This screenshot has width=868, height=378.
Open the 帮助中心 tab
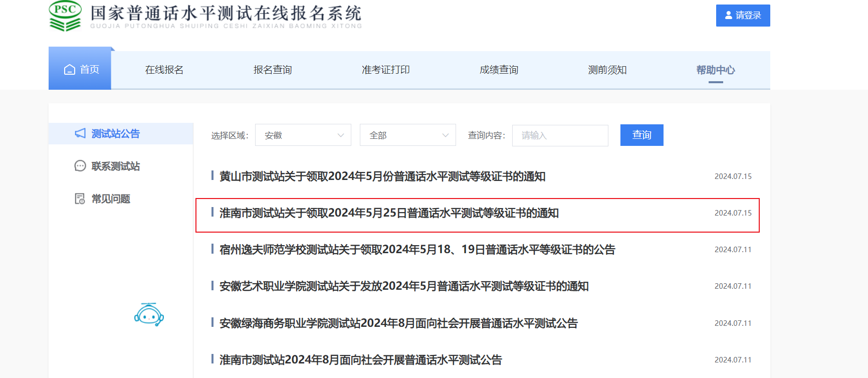[x=715, y=70]
